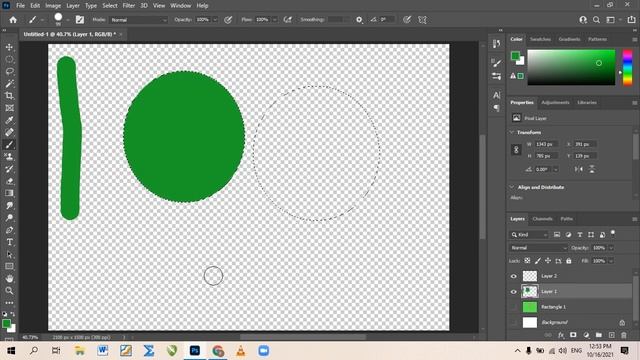Click the foreground color swatch in Color panel

click(x=516, y=56)
